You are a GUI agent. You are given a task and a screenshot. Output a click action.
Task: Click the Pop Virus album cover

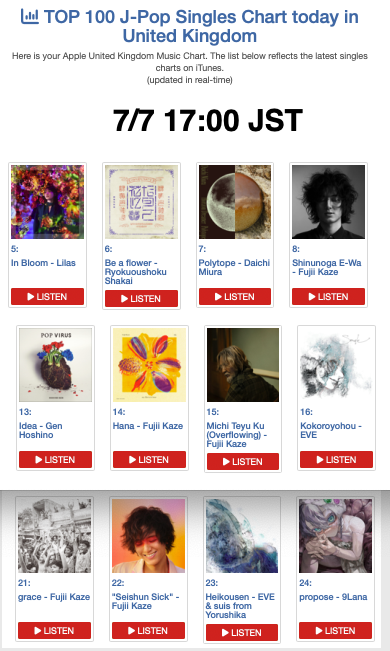(55, 365)
